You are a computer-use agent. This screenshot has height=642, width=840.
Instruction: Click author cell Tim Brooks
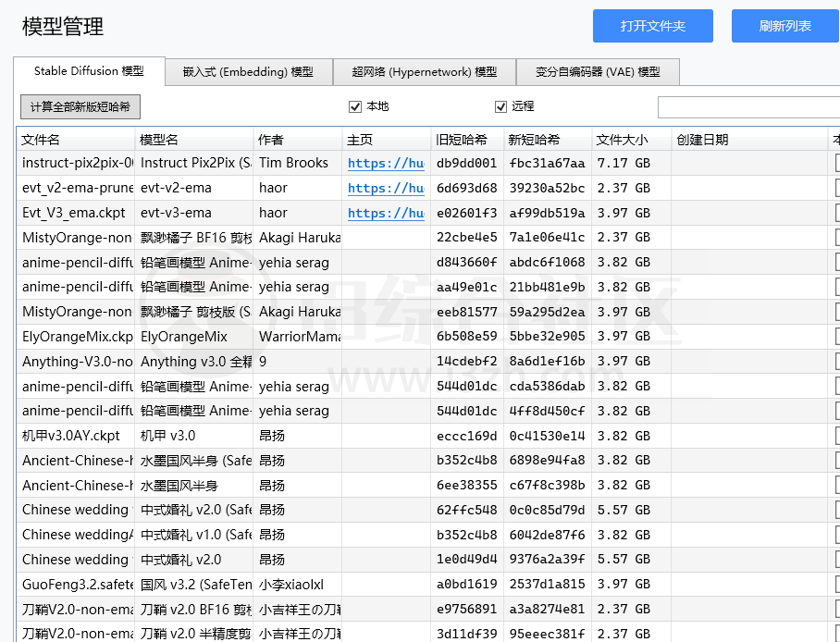tap(297, 163)
